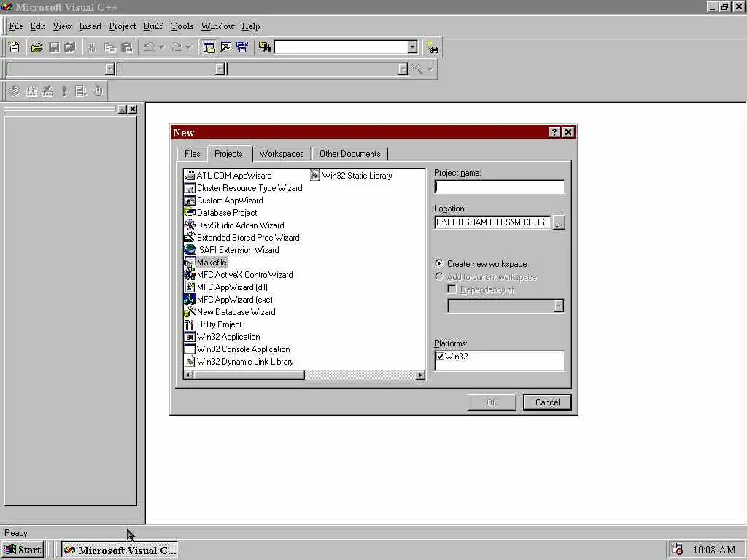The height and width of the screenshot is (560, 747).
Task: Switch to the Other Documents tab
Action: coord(349,154)
